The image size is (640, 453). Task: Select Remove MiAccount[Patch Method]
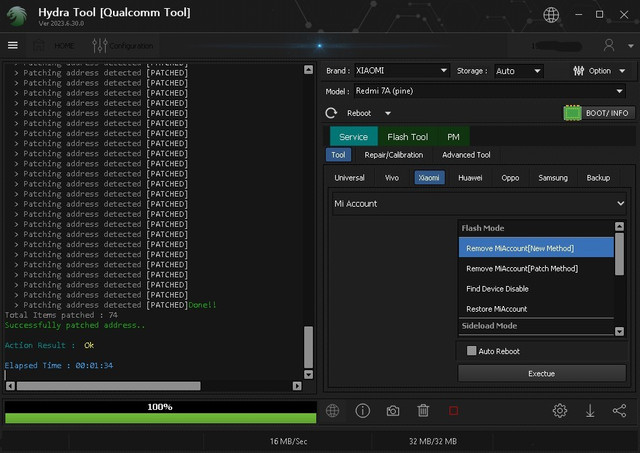point(536,269)
